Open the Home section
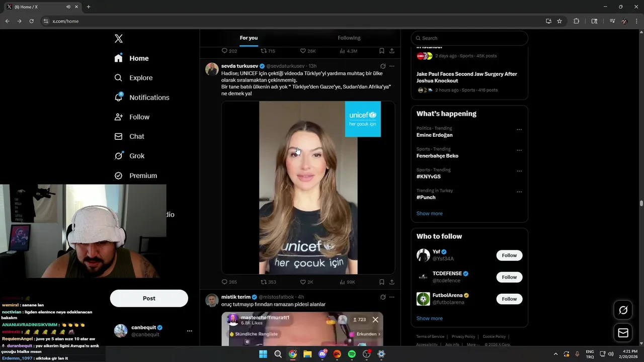The height and width of the screenshot is (362, 644). click(x=131, y=58)
